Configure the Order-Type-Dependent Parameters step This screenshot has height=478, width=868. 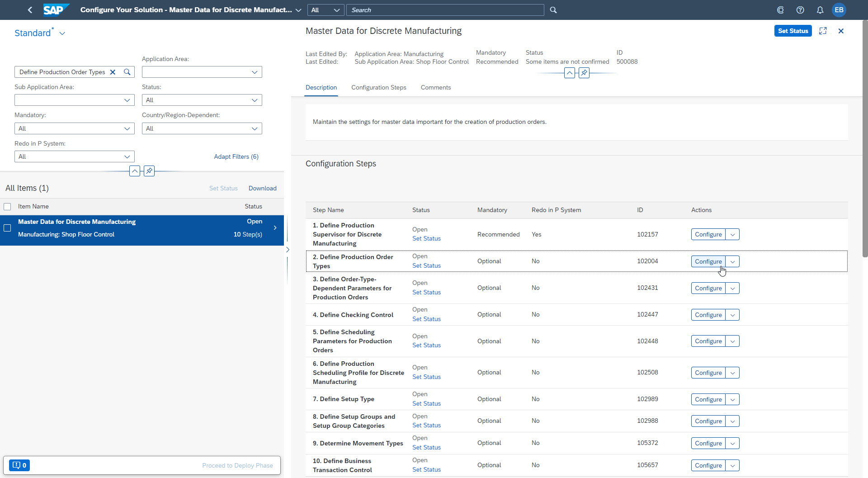708,288
